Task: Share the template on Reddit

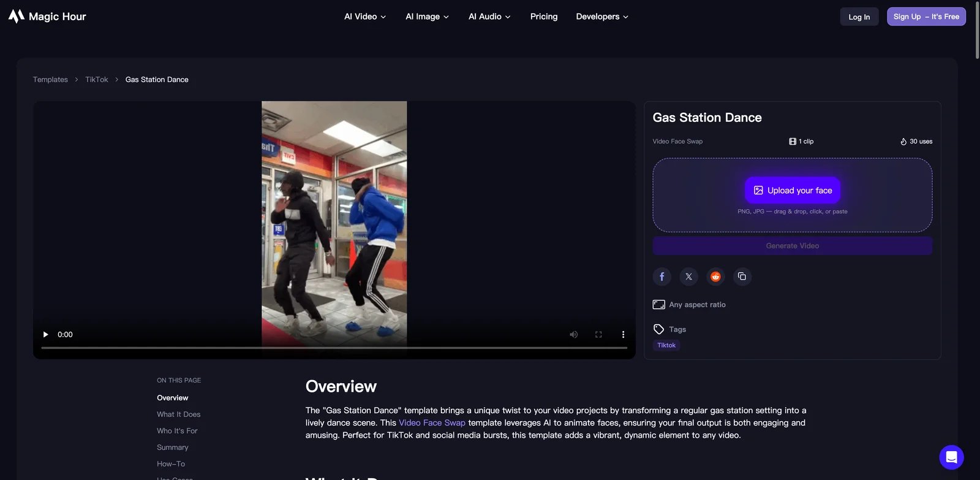Action: pyautogui.click(x=715, y=276)
